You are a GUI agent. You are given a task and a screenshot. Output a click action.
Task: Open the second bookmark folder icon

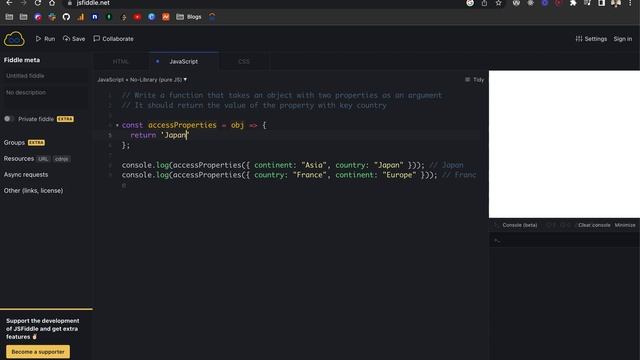(24, 17)
